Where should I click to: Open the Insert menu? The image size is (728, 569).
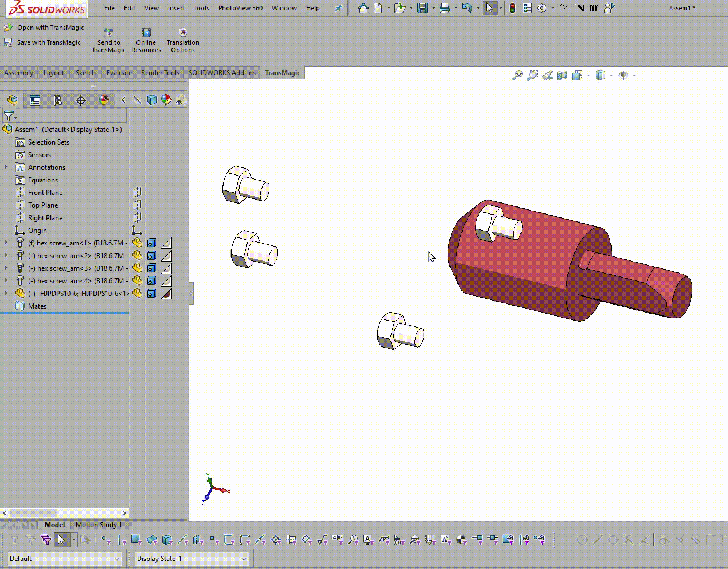coord(176,8)
